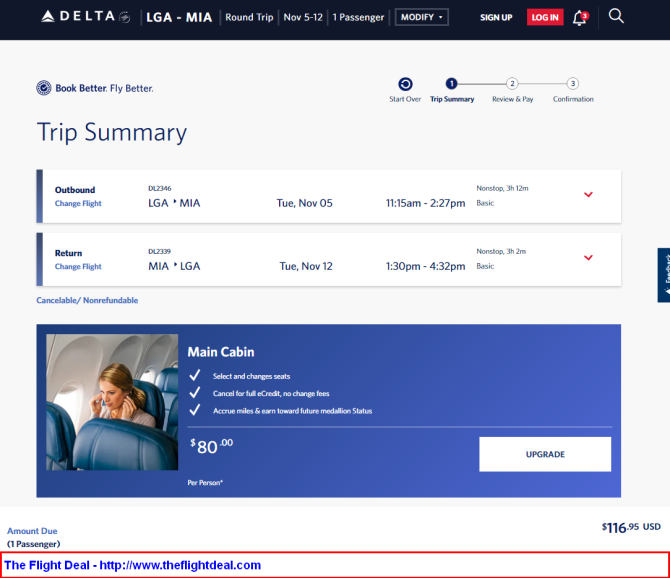Click the Tue, Nov 12 date
Viewport: 670px width, 578px height.
coord(306,267)
